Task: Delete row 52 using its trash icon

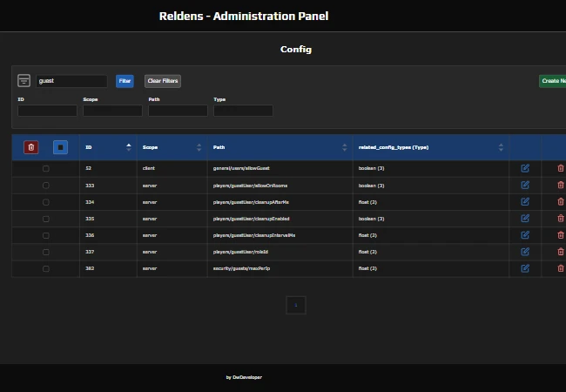Action: (x=561, y=168)
